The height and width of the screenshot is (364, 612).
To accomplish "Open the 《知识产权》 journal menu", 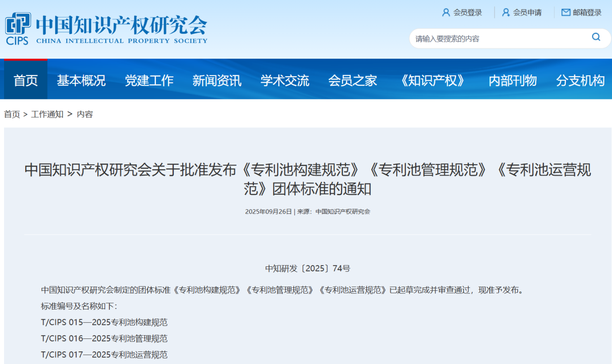I will [433, 81].
